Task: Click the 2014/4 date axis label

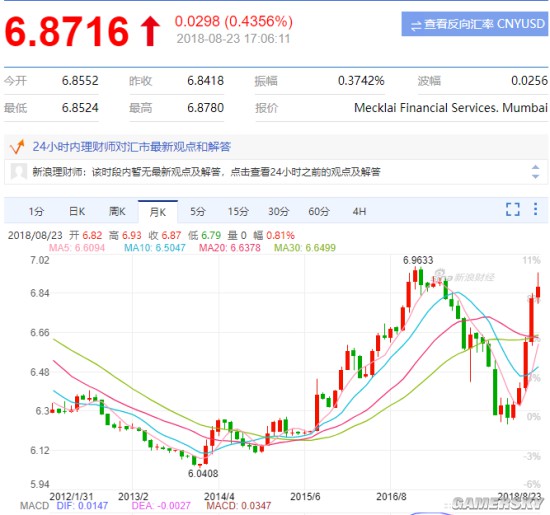Action: [x=219, y=497]
